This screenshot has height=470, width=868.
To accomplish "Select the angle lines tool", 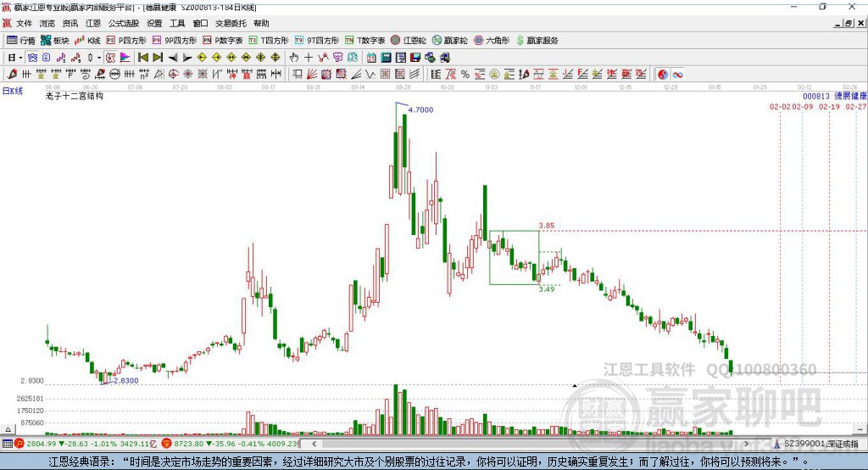I will pos(356,75).
